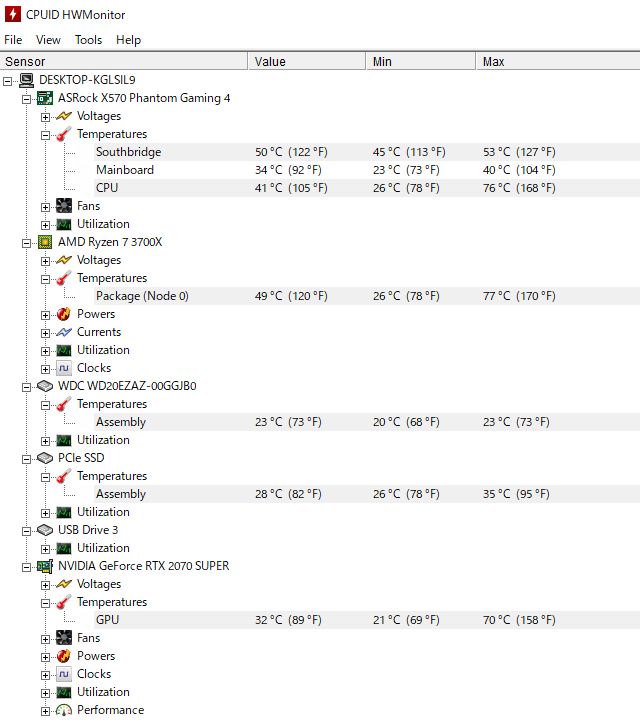This screenshot has width=640, height=722.
Task: Click the CPU max value 76 °C (168 °F)
Action: coord(519,188)
